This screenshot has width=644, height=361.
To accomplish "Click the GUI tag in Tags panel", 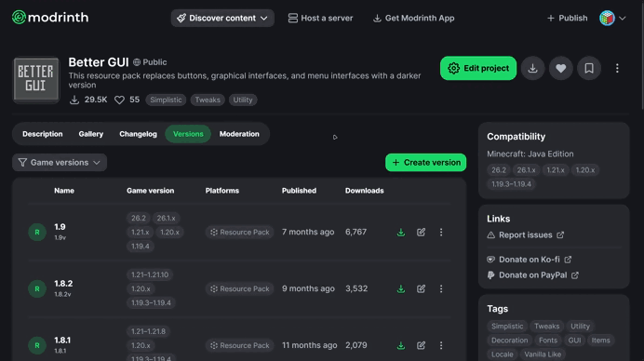I will (x=574, y=340).
